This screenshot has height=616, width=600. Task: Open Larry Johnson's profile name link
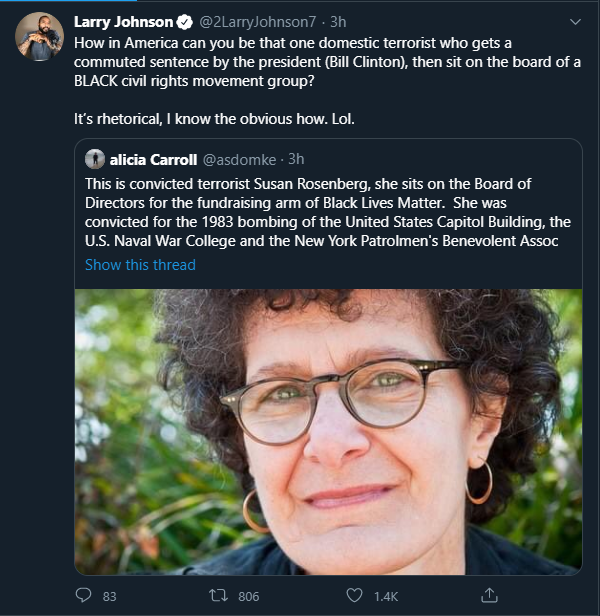(123, 22)
